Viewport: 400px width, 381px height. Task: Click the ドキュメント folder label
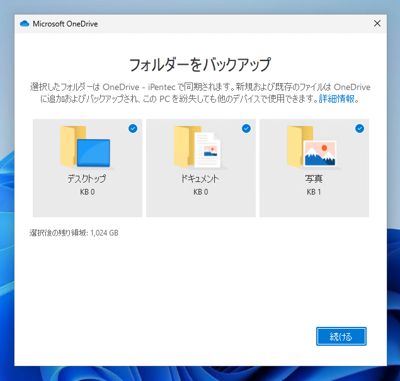(x=200, y=179)
